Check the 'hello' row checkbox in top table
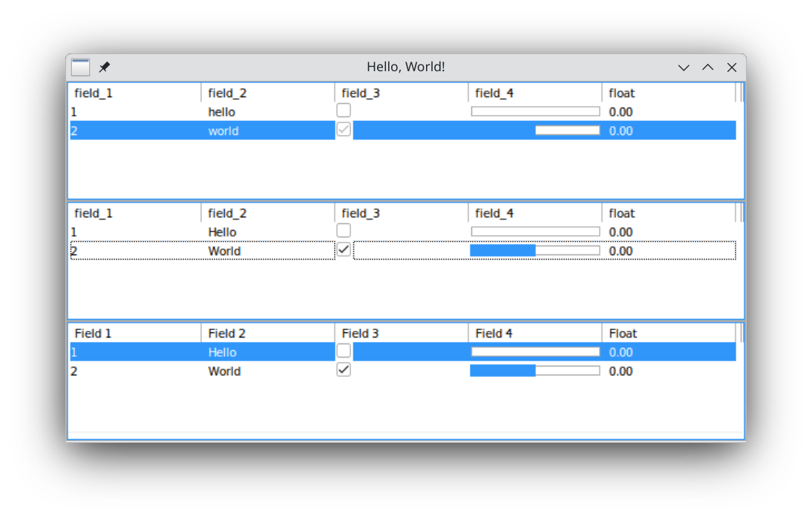This screenshot has height=520, width=812. [x=344, y=111]
